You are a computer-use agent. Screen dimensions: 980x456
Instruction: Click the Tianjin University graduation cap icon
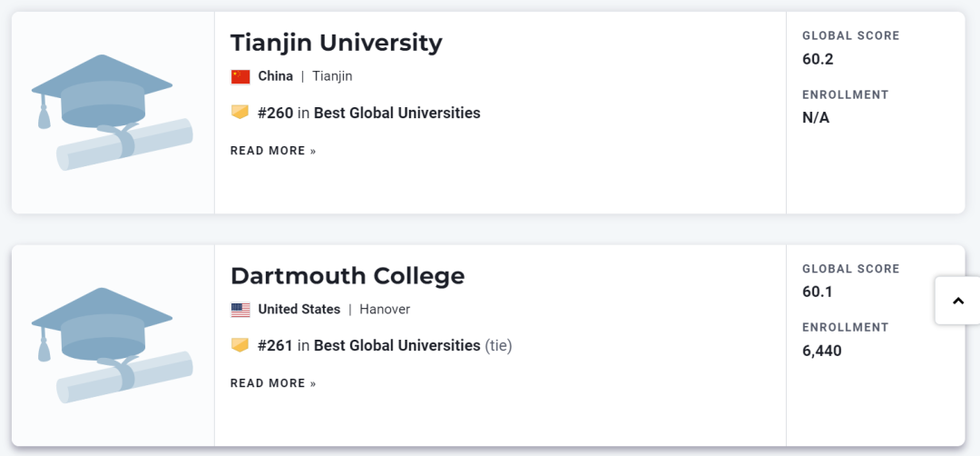click(112, 112)
